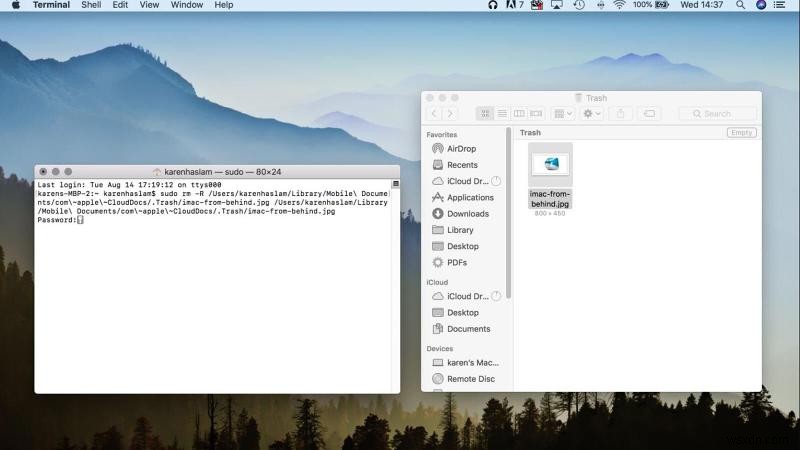Open the Shell menu
The image size is (800, 450).
(91, 5)
